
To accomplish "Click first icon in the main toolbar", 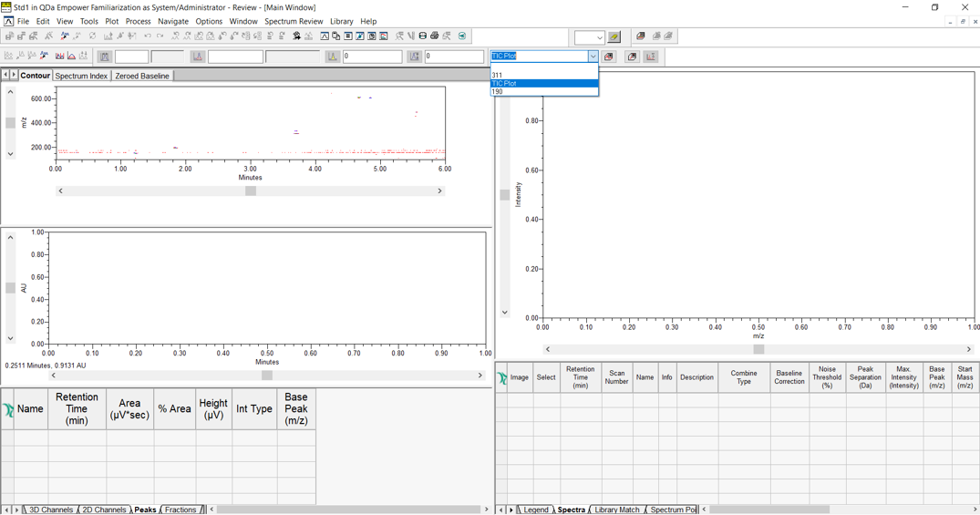I will (9, 36).
